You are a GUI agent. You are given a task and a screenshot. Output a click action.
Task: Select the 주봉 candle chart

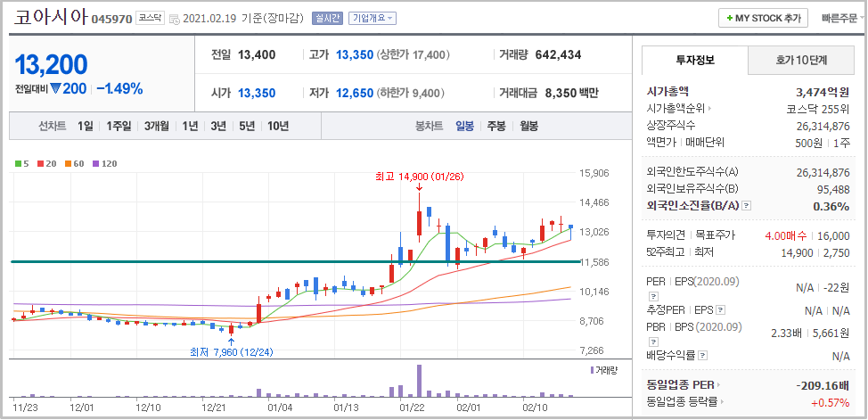click(x=496, y=126)
